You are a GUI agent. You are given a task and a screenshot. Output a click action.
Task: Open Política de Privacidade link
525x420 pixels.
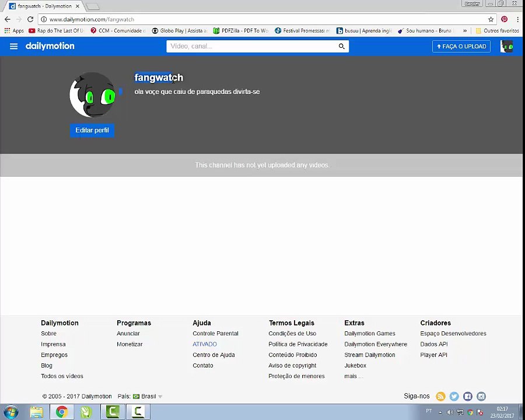click(298, 344)
